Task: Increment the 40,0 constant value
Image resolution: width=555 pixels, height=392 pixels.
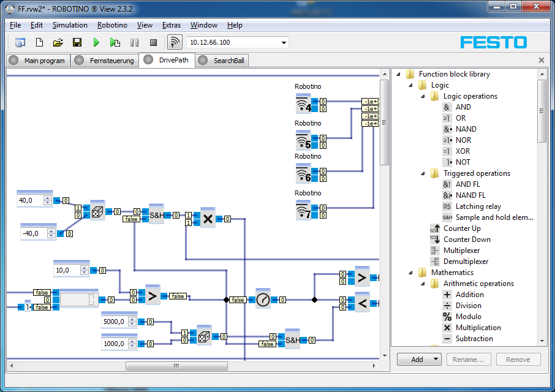Action: [47, 198]
